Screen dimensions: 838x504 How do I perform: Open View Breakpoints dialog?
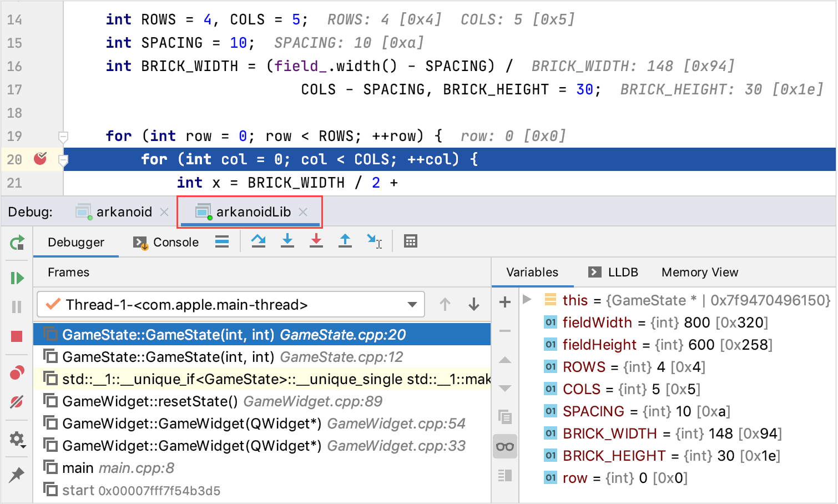17,372
